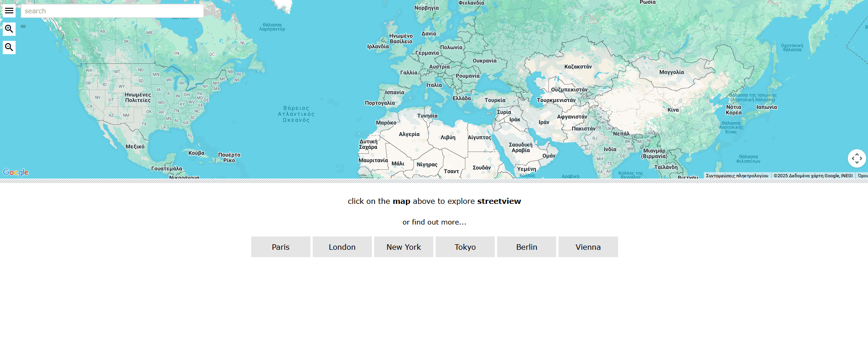
Task: Select the London button
Action: click(342, 247)
